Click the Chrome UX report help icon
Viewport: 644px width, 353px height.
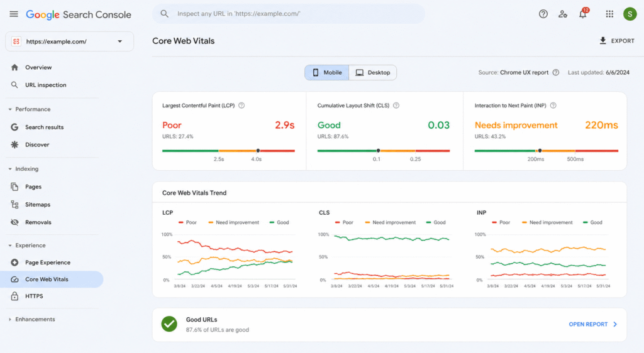click(556, 73)
